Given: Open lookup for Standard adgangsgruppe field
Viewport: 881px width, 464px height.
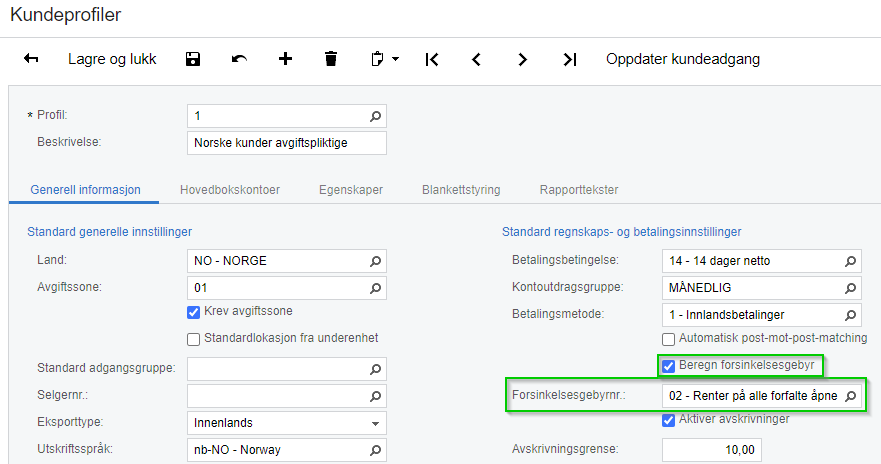Looking at the screenshot, I should [x=375, y=369].
